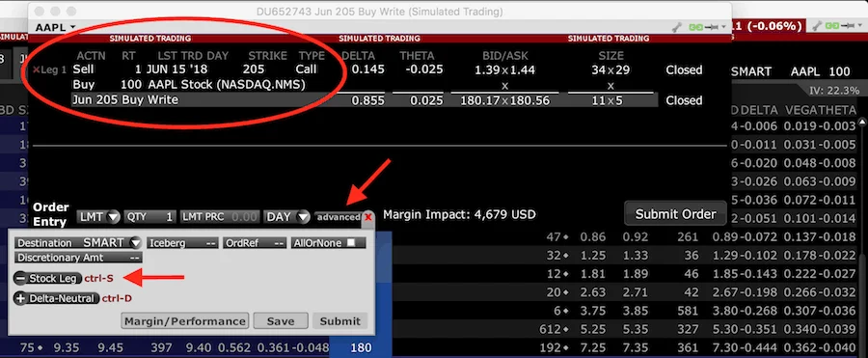The height and width of the screenshot is (358, 868).
Task: Click the wrench icon in the background window
Action: click(817, 26)
